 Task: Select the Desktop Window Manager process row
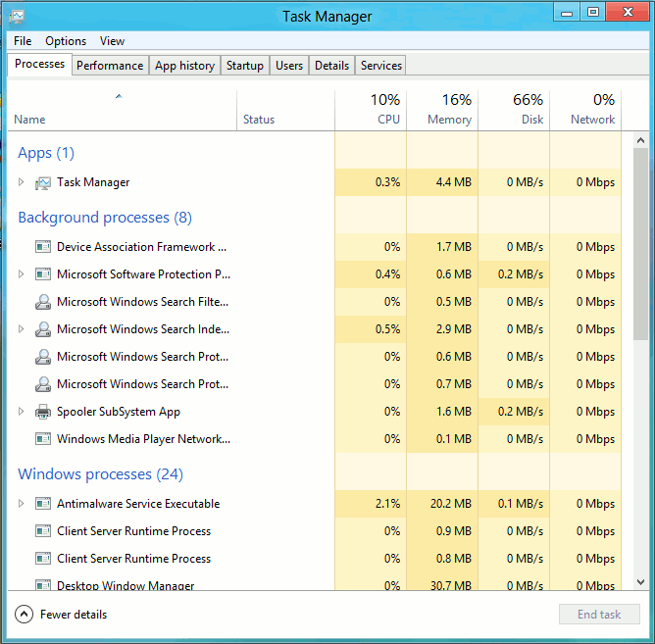(x=314, y=584)
